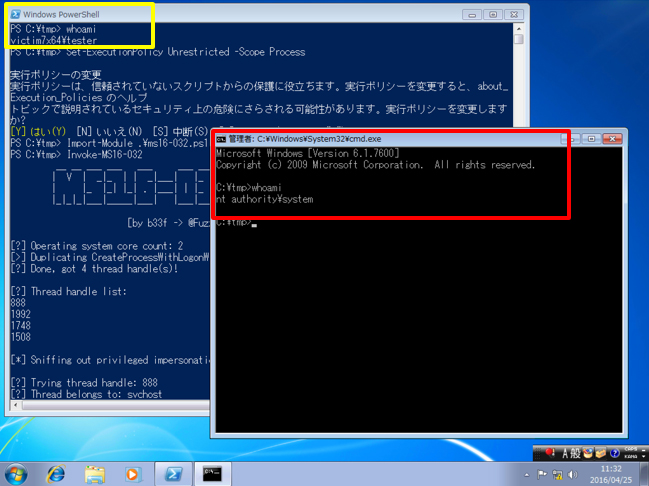Click the red IME ball icon on language bar
The height and width of the screenshot is (486, 649).
coord(550,453)
